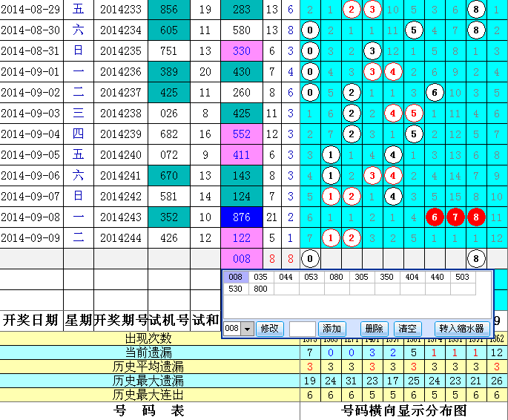This screenshot has width=508, height=420.
Task: Click the 删除 (delete) button
Action: point(374,329)
